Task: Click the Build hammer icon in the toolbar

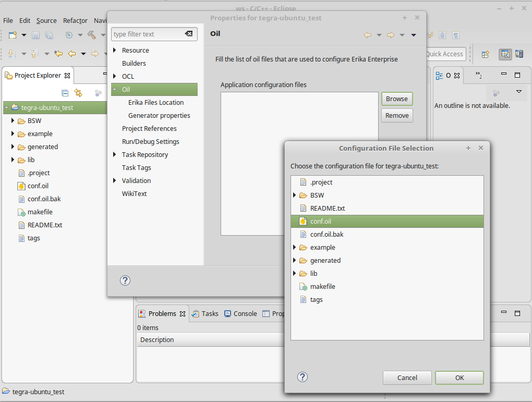Action: point(92,35)
